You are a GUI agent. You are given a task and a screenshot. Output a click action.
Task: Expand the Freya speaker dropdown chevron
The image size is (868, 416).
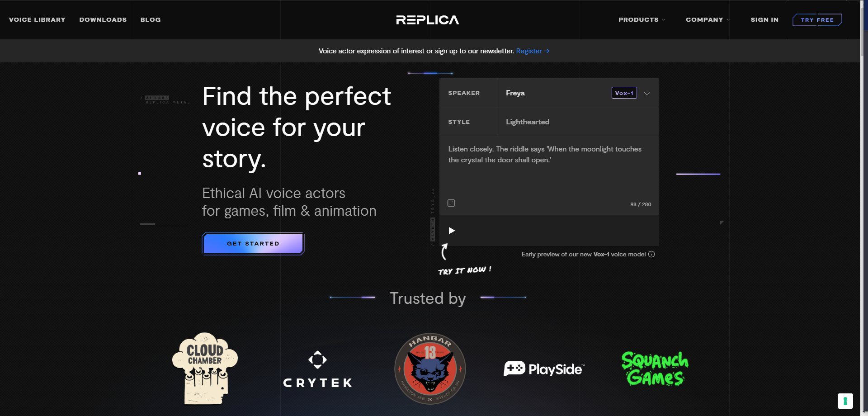(x=647, y=93)
